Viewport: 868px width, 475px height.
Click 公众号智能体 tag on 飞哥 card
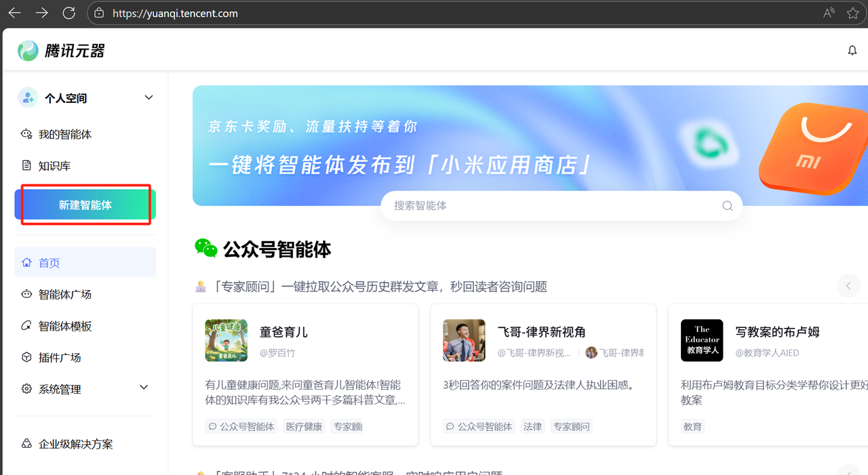coord(479,426)
